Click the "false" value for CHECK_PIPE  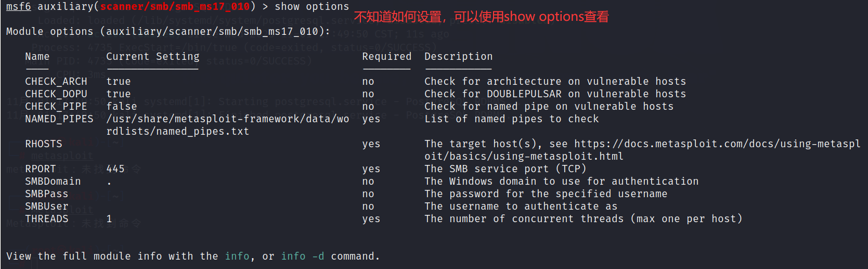(122, 107)
